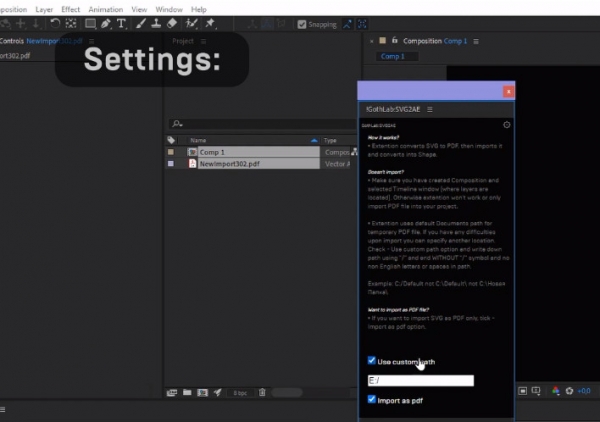Click the custom path text field
600x422 pixels.
[420, 381]
